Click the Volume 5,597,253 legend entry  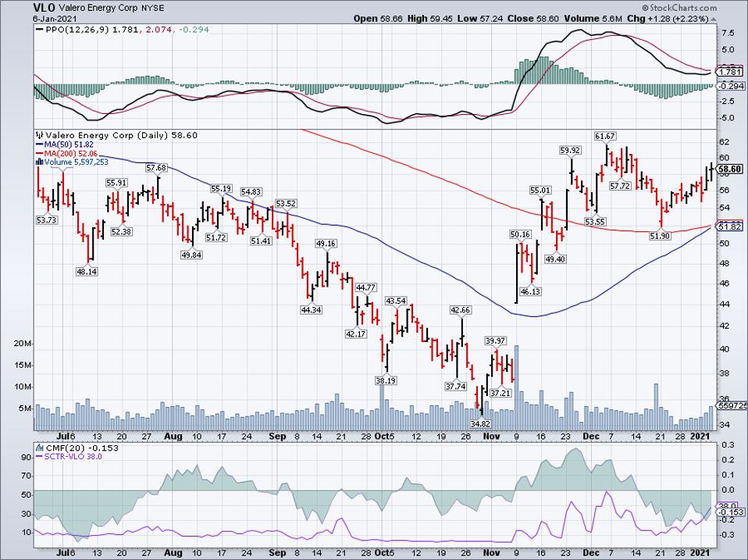77,162
